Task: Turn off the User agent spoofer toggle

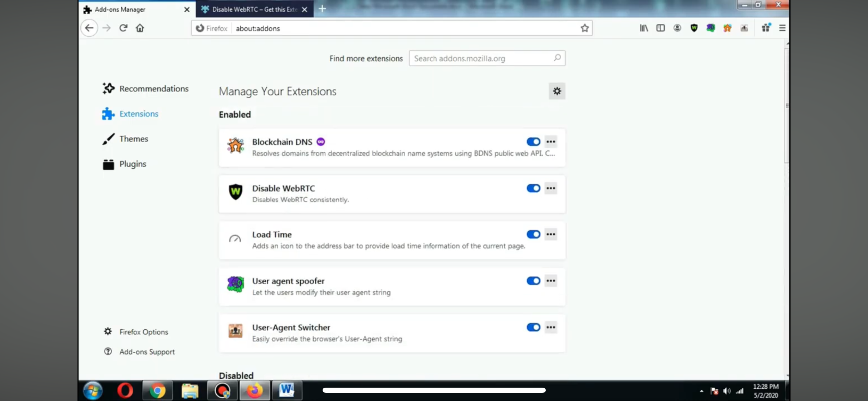Action: (x=533, y=281)
